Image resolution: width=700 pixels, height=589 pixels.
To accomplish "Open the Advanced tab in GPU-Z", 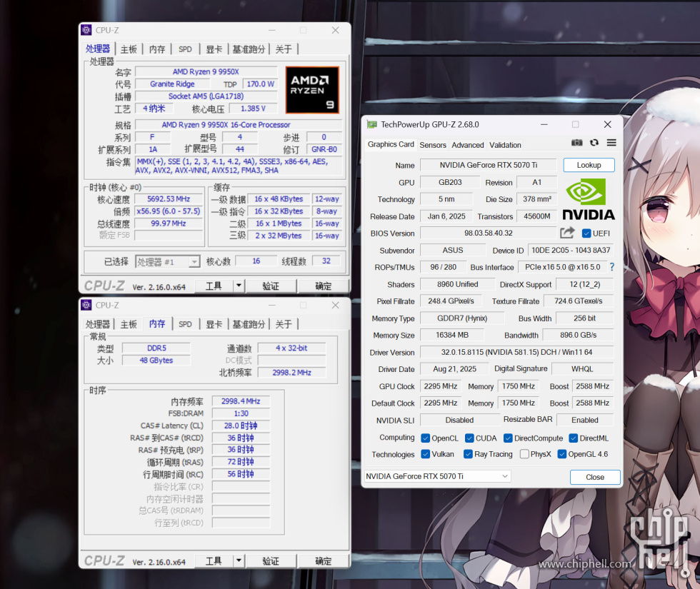I will point(467,145).
